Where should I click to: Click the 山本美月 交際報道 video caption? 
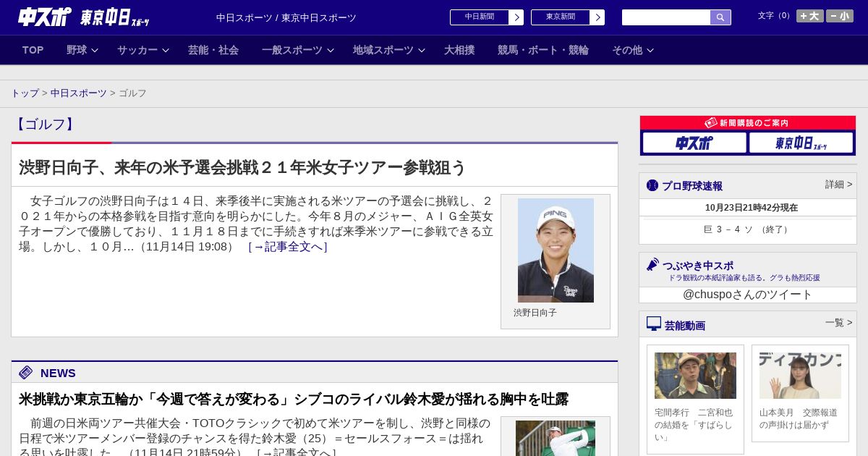[x=799, y=418]
